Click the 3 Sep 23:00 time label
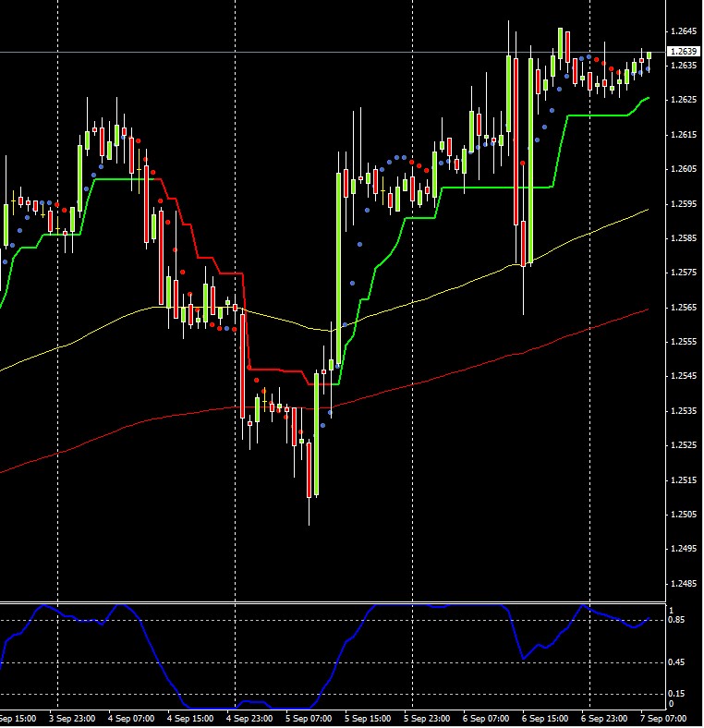The image size is (704, 728). click(72, 719)
